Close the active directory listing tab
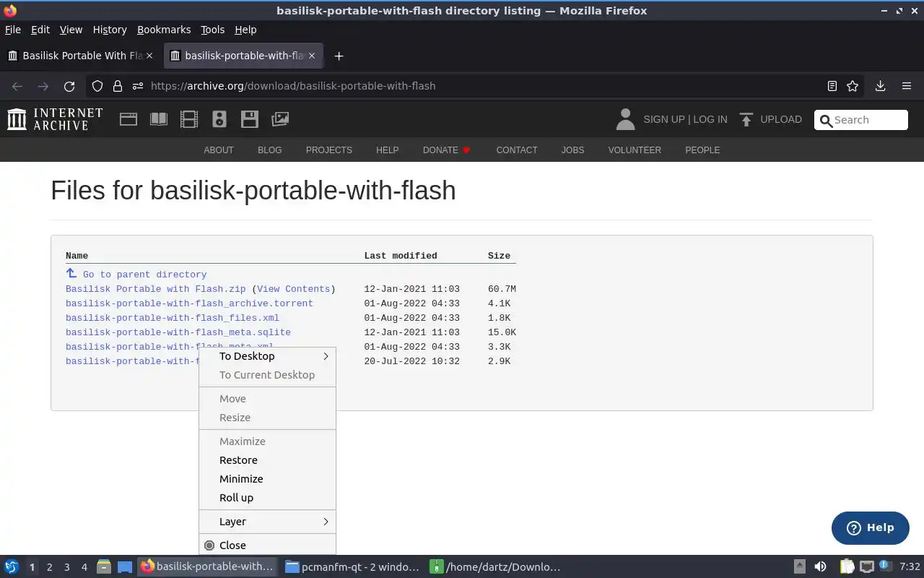The width and height of the screenshot is (924, 578). coord(312,56)
